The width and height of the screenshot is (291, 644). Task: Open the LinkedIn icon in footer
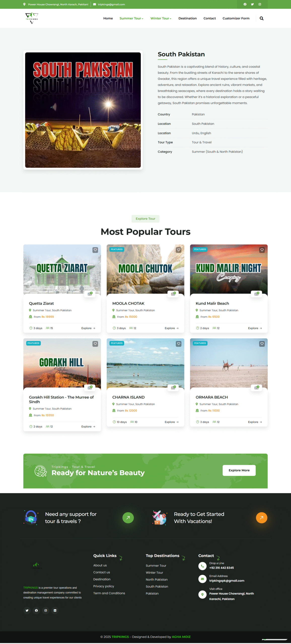55,611
